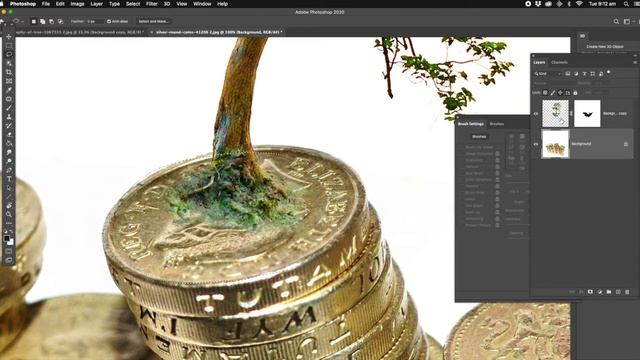Click Add to selection mode icon
The height and width of the screenshot is (360, 640).
tap(42, 21)
